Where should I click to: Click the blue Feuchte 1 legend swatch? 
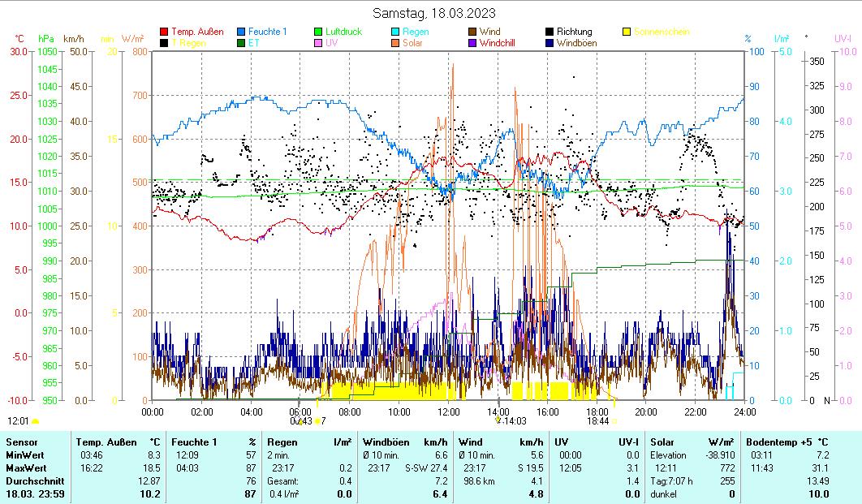tap(241, 32)
